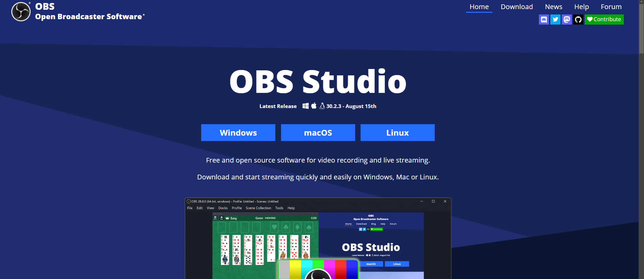Open the Help nav item
Screen dimensions: 644x279
coord(582,7)
